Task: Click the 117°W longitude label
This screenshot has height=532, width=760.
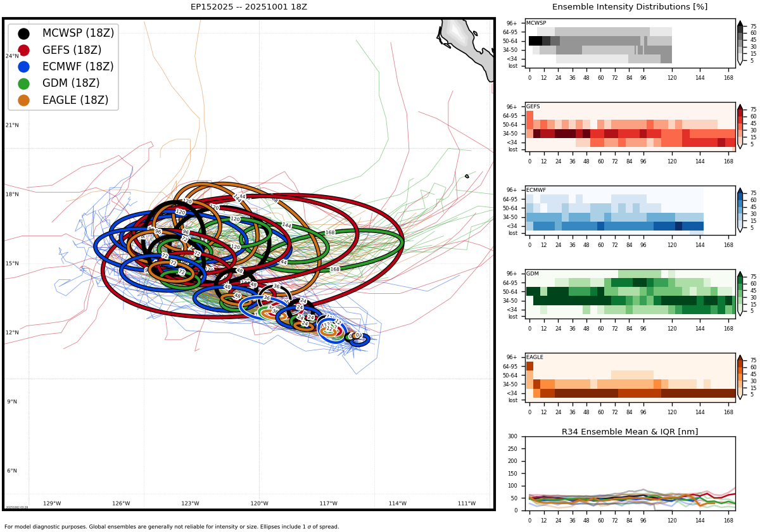Action: click(x=328, y=503)
